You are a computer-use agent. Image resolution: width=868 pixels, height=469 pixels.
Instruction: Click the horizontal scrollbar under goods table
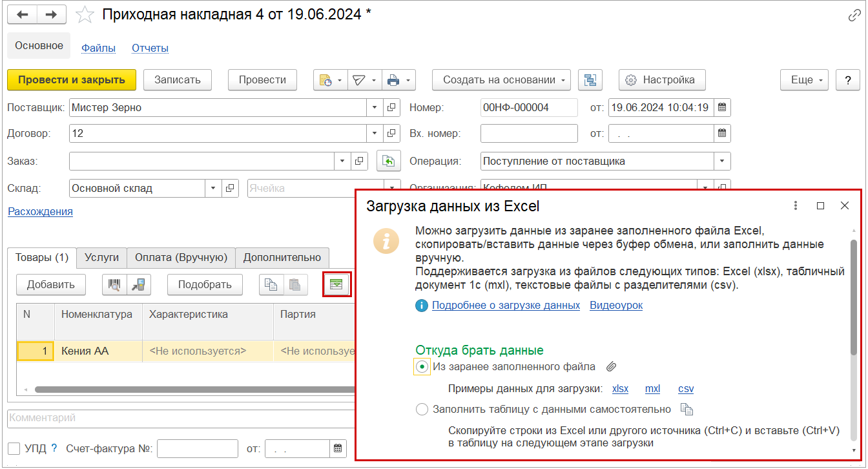pos(194,390)
